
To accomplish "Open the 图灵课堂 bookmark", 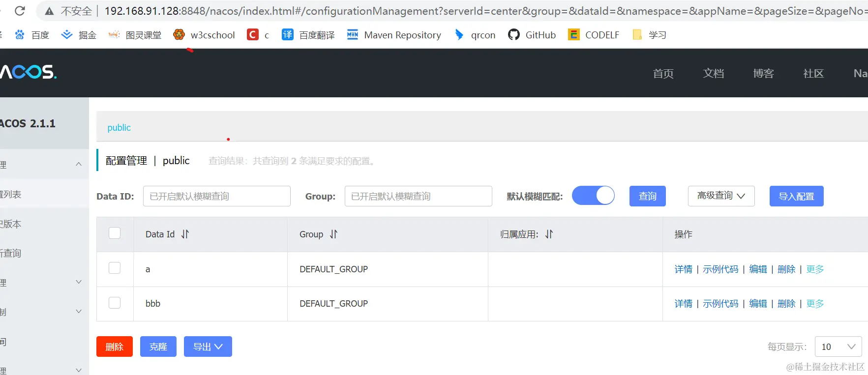I will pyautogui.click(x=135, y=35).
